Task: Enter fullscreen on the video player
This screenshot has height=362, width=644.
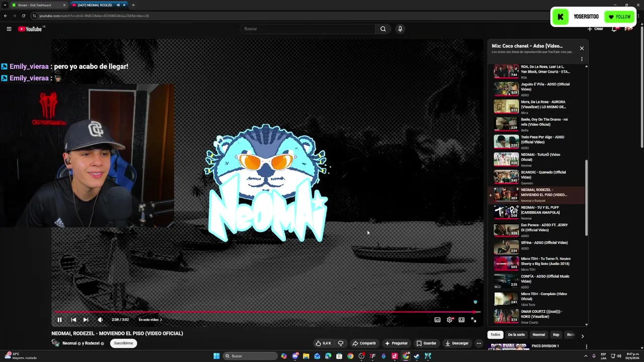Action: click(x=473, y=320)
